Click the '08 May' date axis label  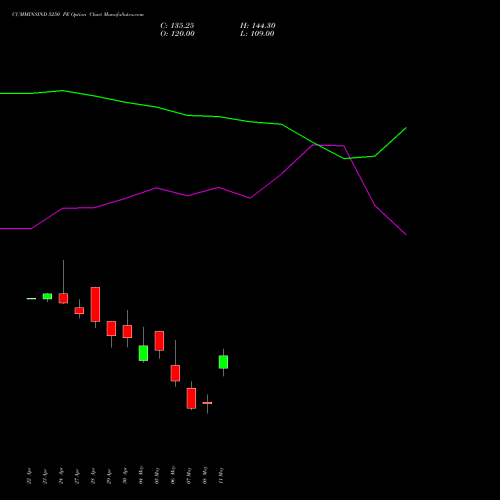tap(205, 475)
